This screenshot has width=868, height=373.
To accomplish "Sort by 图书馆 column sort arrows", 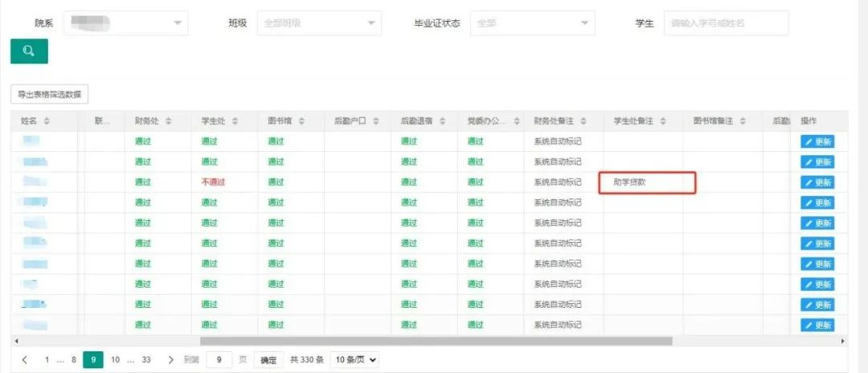I will coord(301,121).
